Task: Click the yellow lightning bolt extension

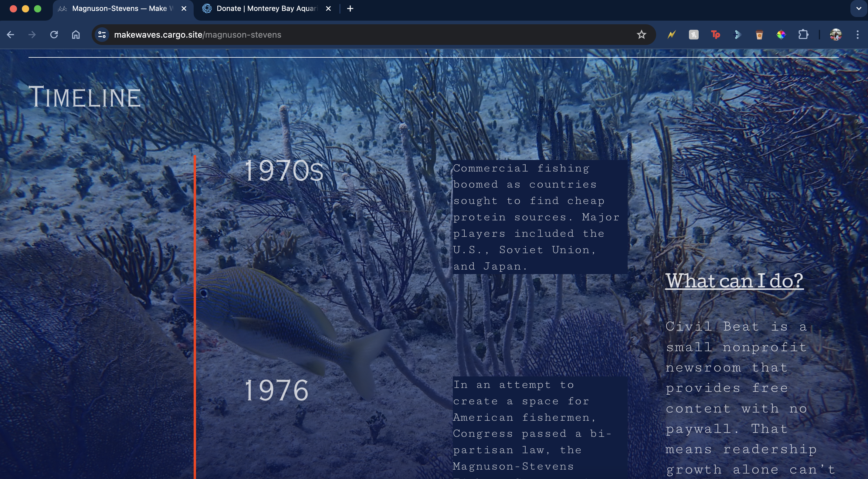Action: (672, 35)
